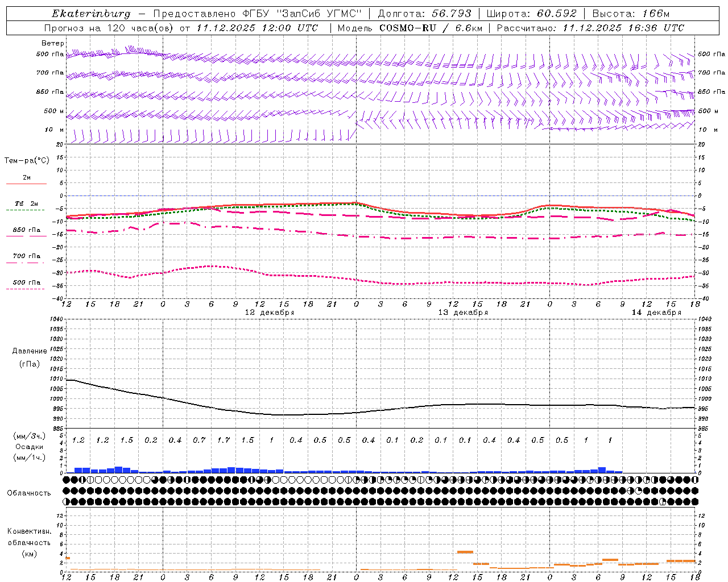Click the 2м temperature legend label
Image resolution: width=728 pixels, height=582 pixels.
27,178
